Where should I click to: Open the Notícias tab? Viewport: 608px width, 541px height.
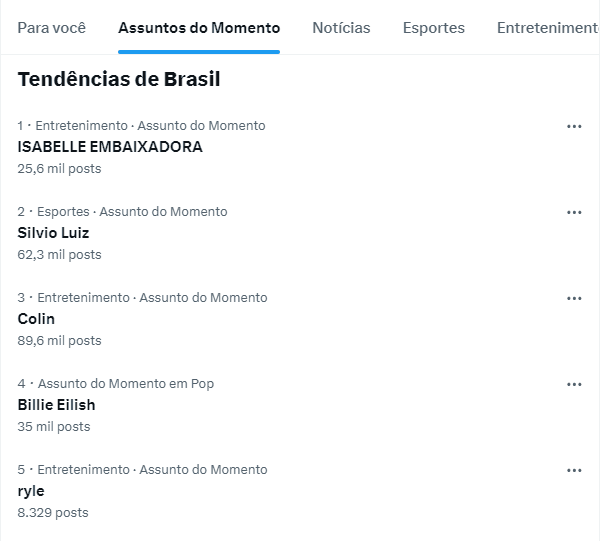tap(341, 28)
